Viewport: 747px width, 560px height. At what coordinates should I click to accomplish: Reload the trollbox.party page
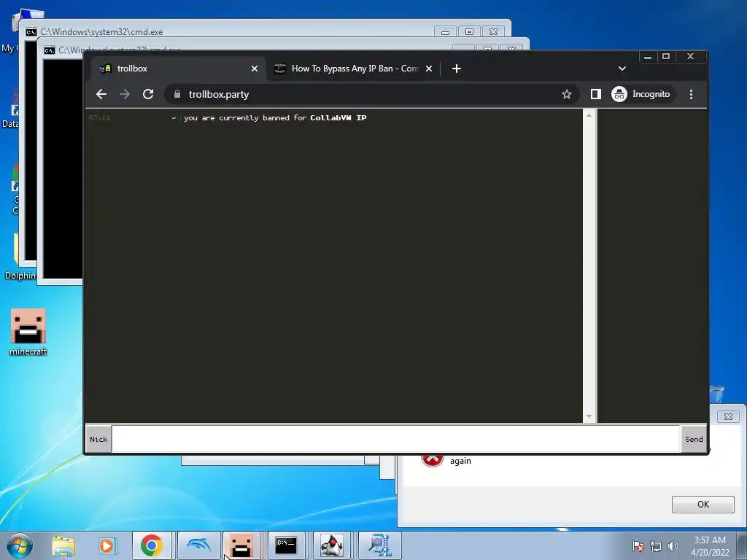[x=148, y=94]
